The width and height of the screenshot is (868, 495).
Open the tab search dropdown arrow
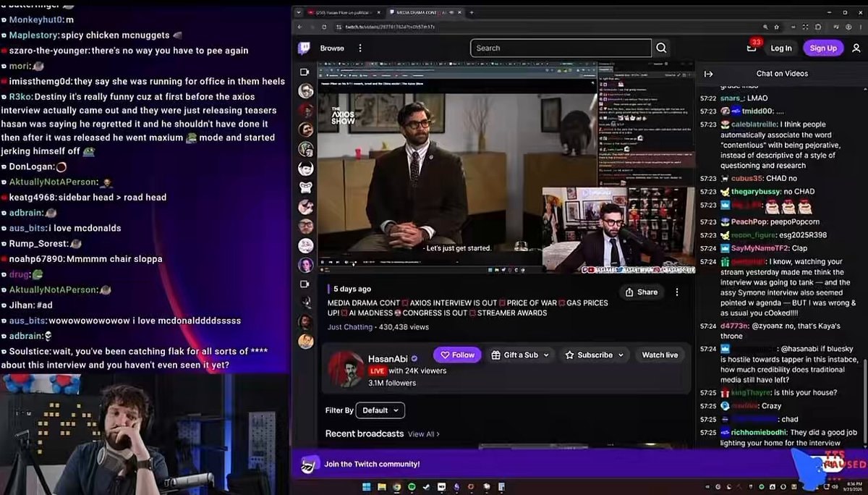coord(299,12)
